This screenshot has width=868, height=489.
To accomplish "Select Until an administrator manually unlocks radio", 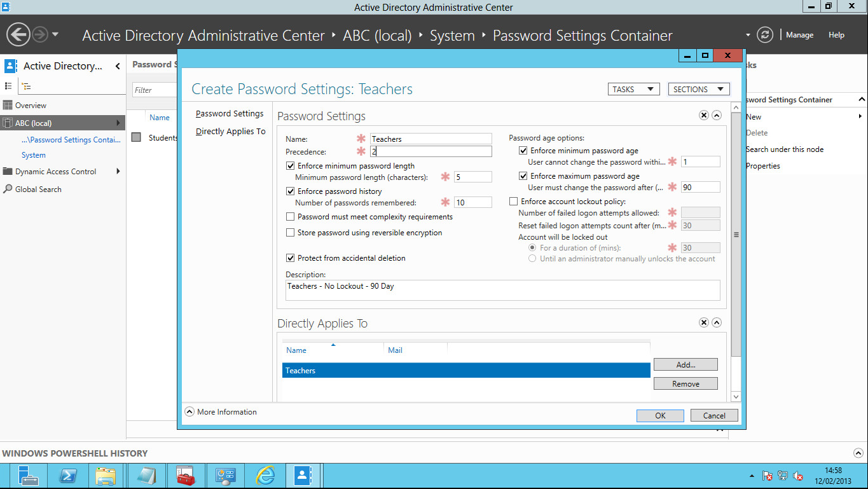I will (x=533, y=259).
